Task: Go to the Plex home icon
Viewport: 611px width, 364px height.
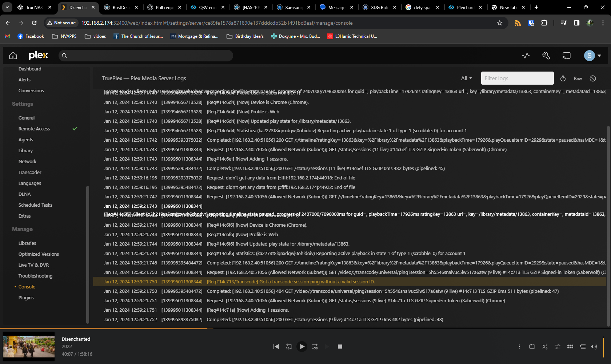Action: (x=13, y=56)
